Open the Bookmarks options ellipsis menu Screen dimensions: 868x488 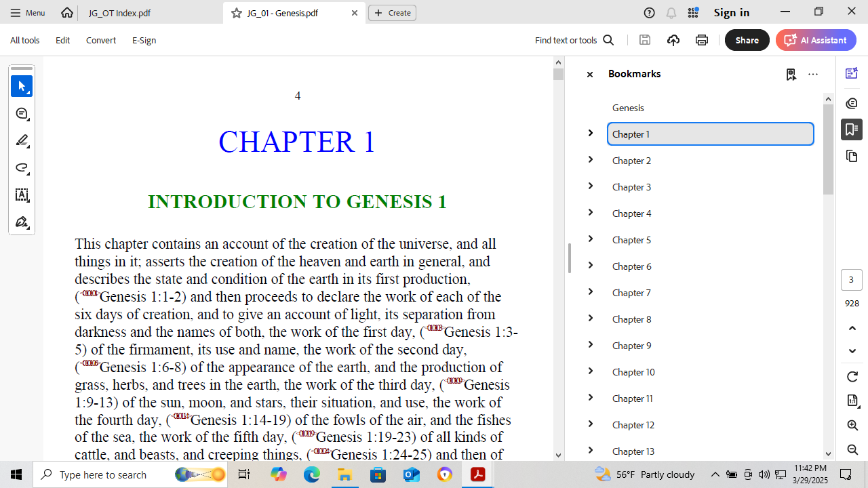(x=813, y=75)
